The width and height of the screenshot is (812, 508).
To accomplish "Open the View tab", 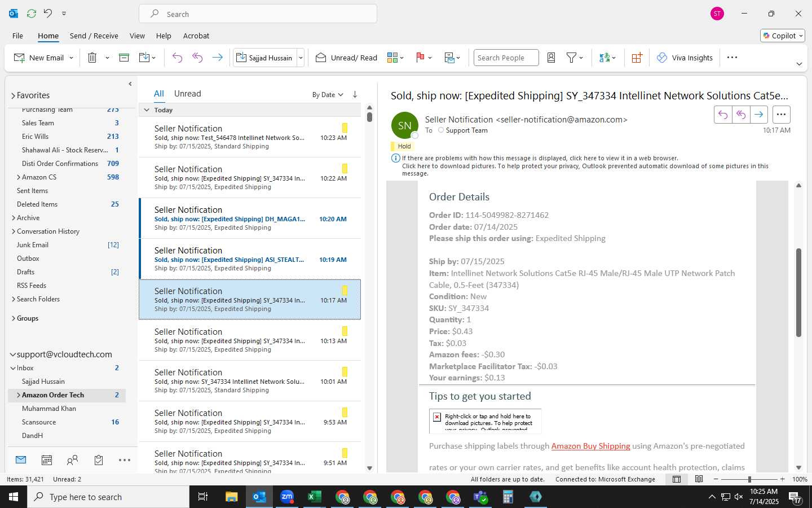I will coord(137,36).
